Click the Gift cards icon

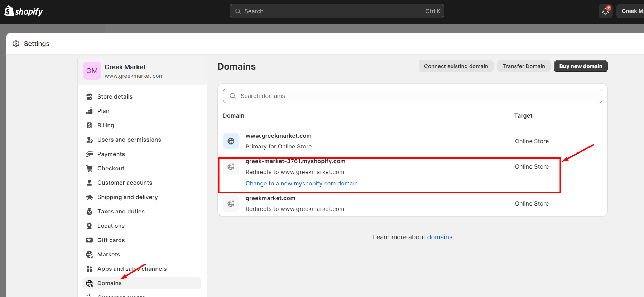click(x=90, y=240)
